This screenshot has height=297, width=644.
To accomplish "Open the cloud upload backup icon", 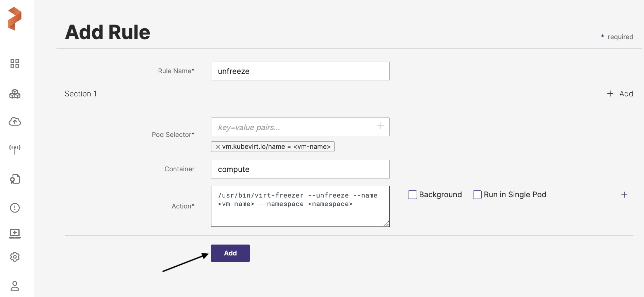I will click(15, 122).
